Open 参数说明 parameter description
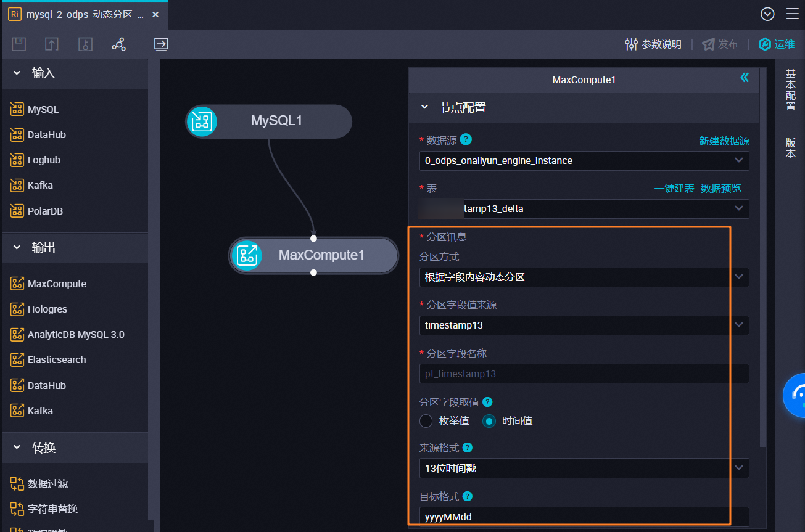Screen dimensions: 805x532 tap(653, 44)
